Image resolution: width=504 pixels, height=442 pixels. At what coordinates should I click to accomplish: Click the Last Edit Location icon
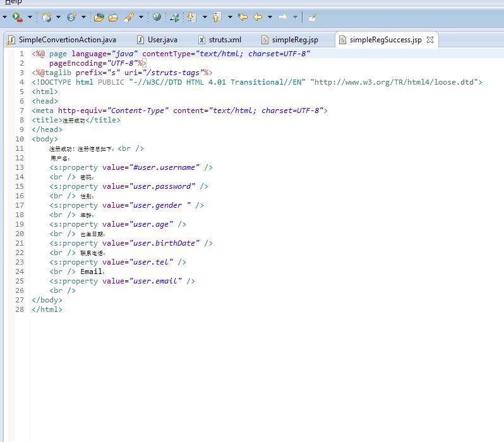243,16
